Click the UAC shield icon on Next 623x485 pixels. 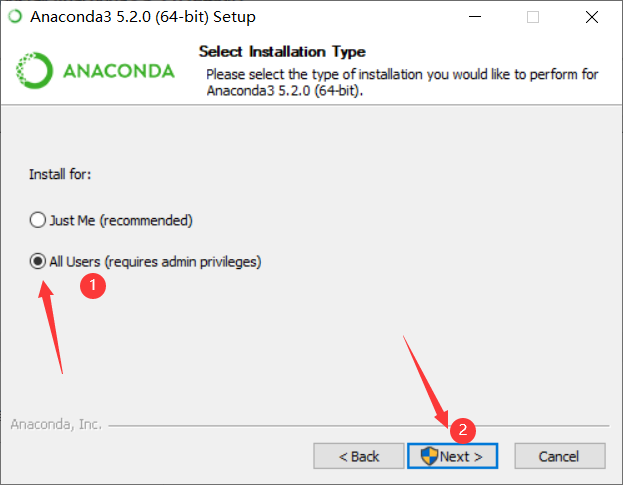tap(429, 456)
